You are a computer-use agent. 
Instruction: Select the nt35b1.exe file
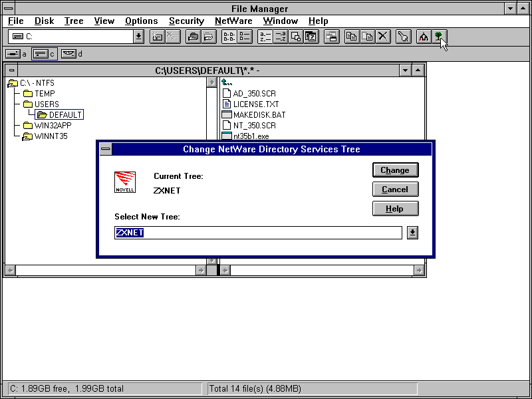(x=245, y=136)
